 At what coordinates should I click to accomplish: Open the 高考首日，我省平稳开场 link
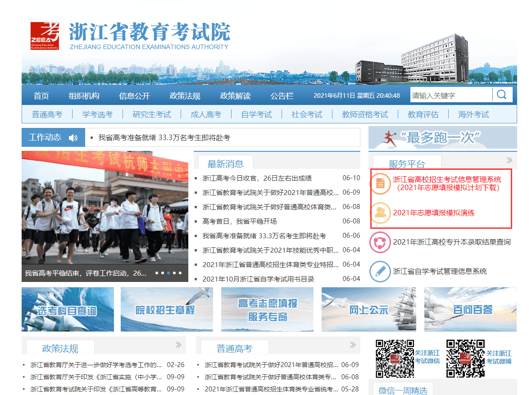(240, 222)
